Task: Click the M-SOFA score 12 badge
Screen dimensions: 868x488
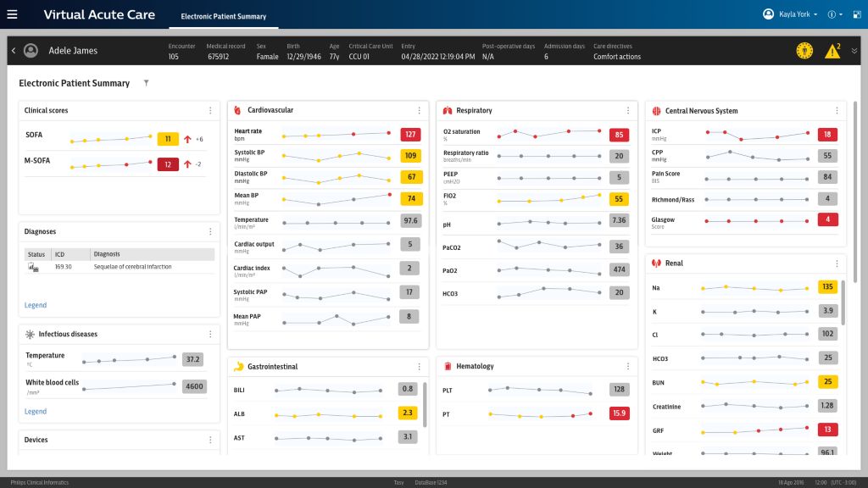Action: pos(168,164)
